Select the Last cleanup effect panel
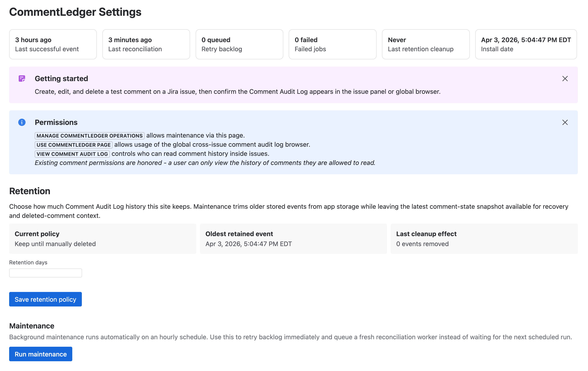This screenshot has width=588, height=371. click(485, 239)
